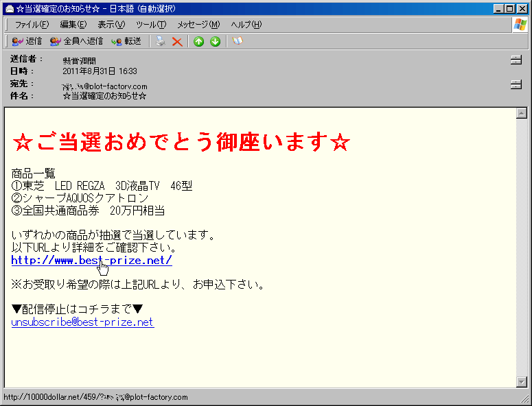Open the ファイル(F) menu
Viewport: 532px width, 406px height.
pyautogui.click(x=32, y=25)
